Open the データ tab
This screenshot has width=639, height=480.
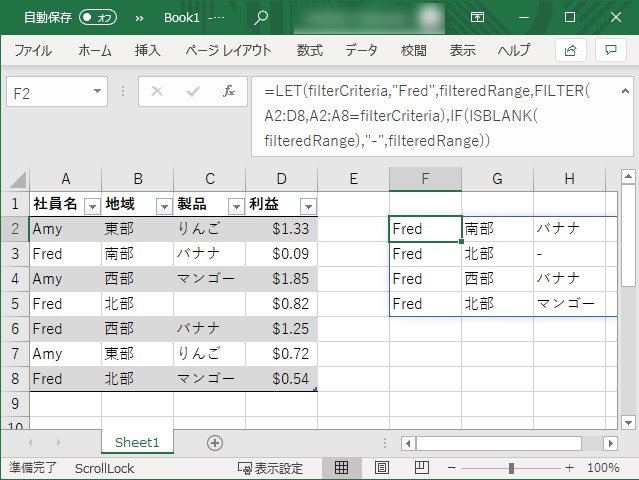pyautogui.click(x=361, y=51)
